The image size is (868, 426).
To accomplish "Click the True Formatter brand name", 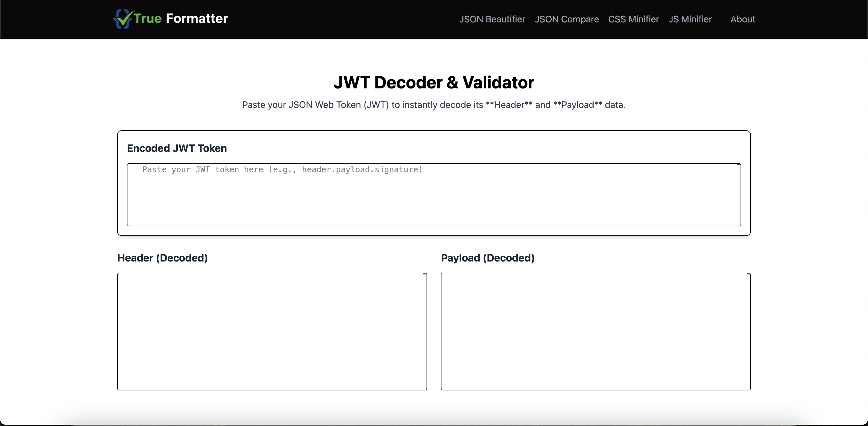I will coord(181,19).
